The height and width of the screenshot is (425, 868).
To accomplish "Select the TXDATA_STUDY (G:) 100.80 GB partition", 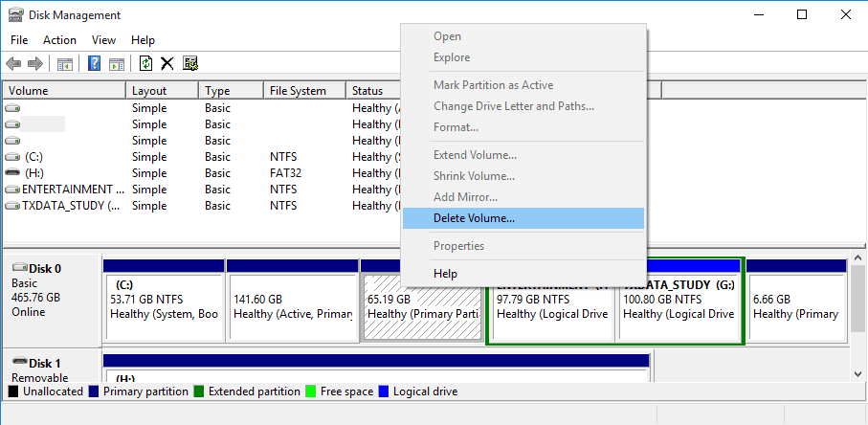I will (679, 300).
